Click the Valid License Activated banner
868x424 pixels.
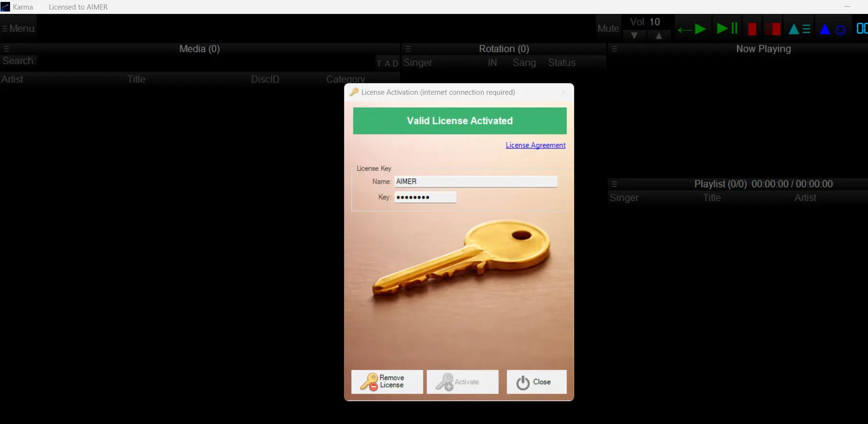[x=460, y=121]
